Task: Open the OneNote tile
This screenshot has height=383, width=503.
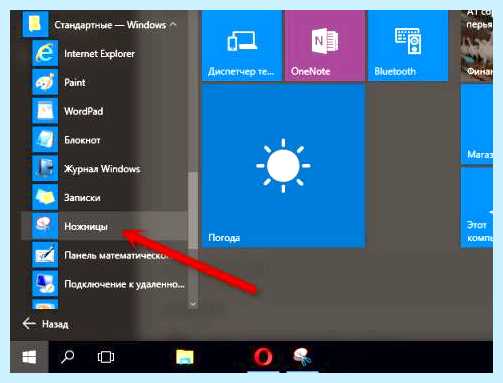Action: pos(324,46)
